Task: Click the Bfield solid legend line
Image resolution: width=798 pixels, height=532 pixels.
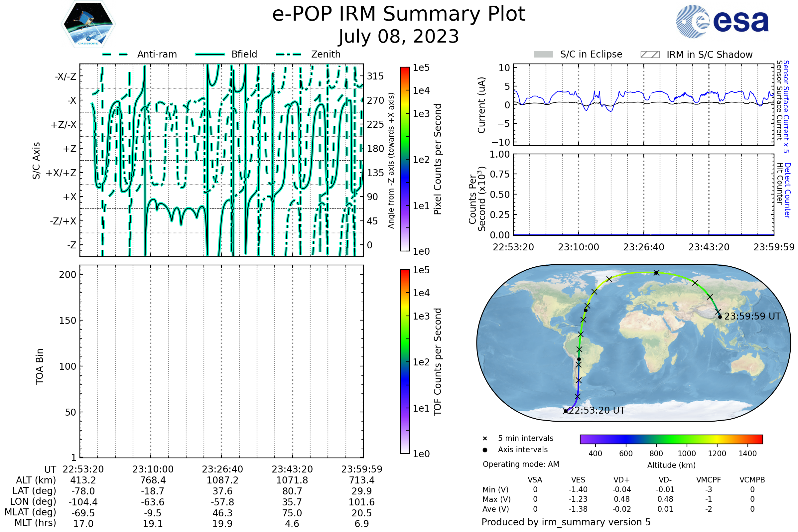Action: 210,54
